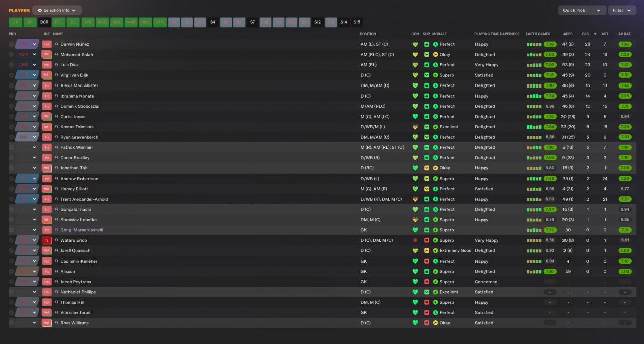This screenshot has height=344, width=644.
Task: Click Trent Alexander-Arnold's orange condition heart
Action: click(415, 199)
